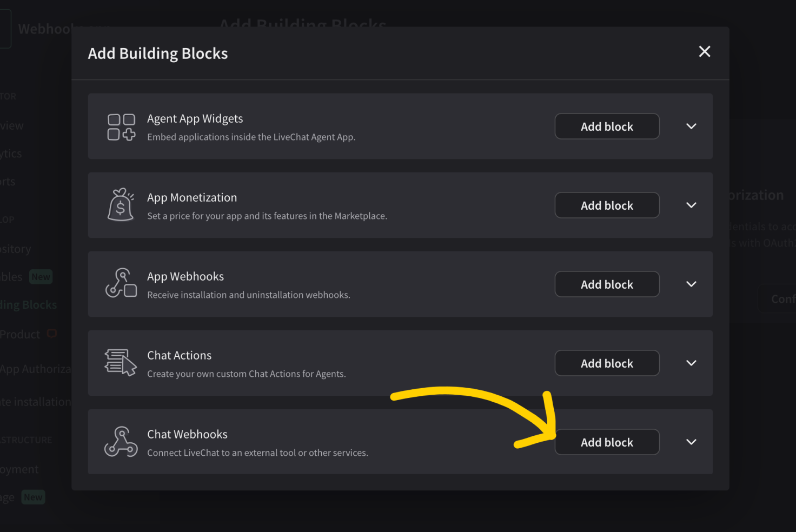
Task: Add the App Monetization block
Action: pyautogui.click(x=607, y=205)
